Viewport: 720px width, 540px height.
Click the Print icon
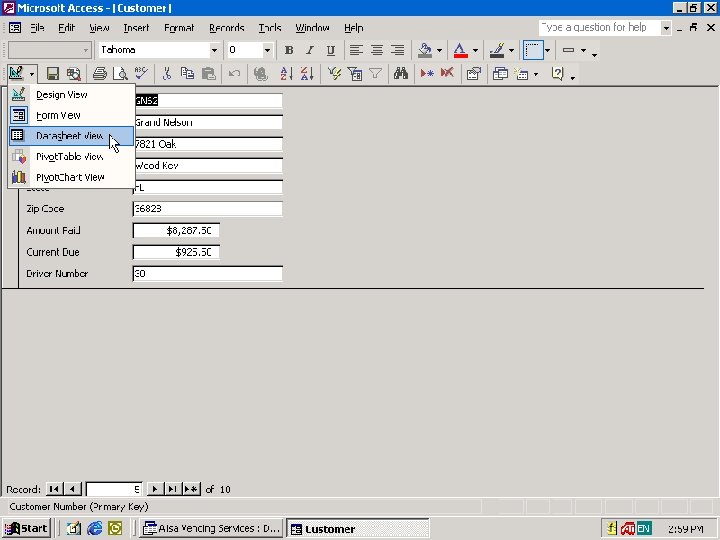[x=100, y=73]
